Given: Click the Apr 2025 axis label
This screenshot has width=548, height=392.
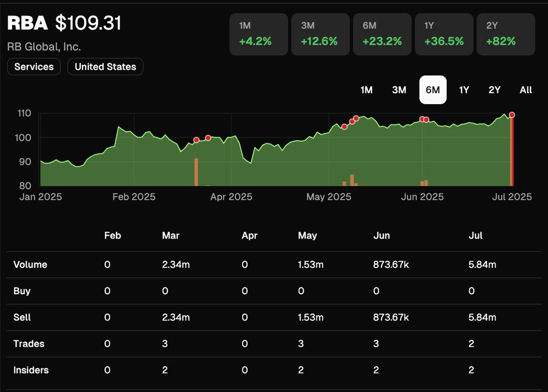Looking at the screenshot, I should point(231,197).
